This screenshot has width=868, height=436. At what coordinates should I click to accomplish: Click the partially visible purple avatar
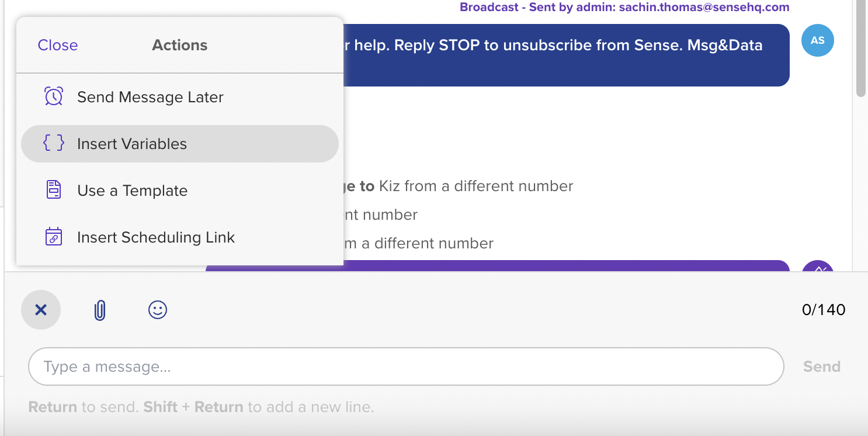[818, 267]
